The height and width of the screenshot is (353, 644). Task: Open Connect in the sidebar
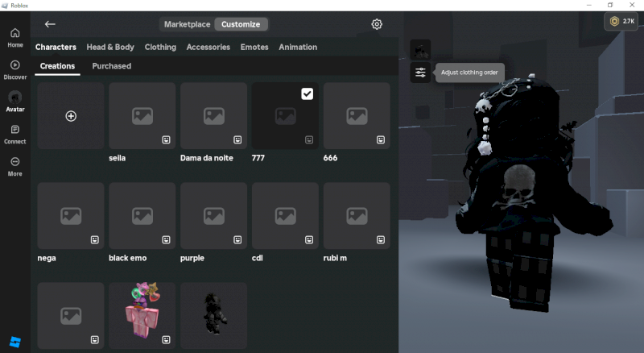[15, 135]
